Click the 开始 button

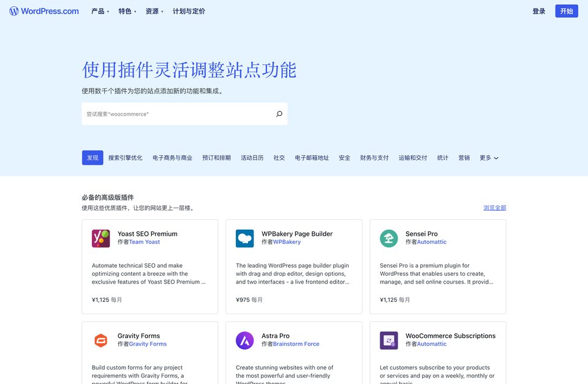click(x=567, y=11)
